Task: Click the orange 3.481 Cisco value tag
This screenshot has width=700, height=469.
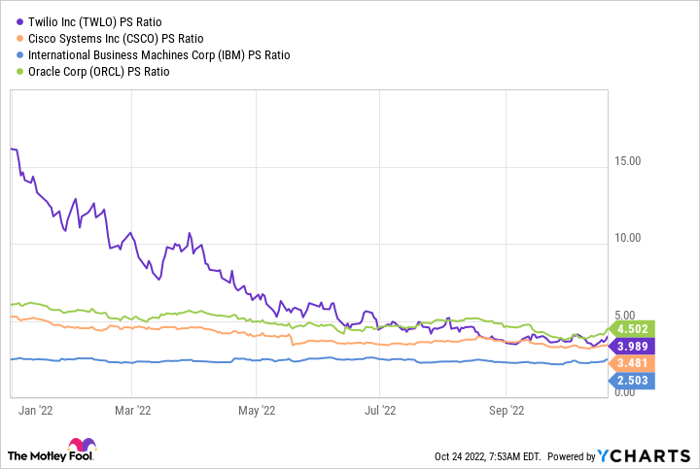Action: point(633,361)
